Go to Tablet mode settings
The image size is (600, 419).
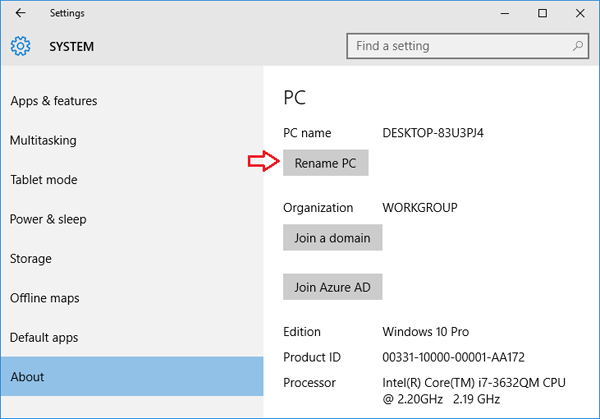[43, 180]
